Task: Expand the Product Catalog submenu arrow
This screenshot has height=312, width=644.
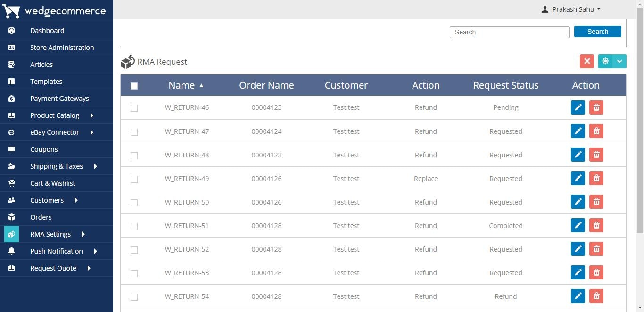Action: [91, 115]
